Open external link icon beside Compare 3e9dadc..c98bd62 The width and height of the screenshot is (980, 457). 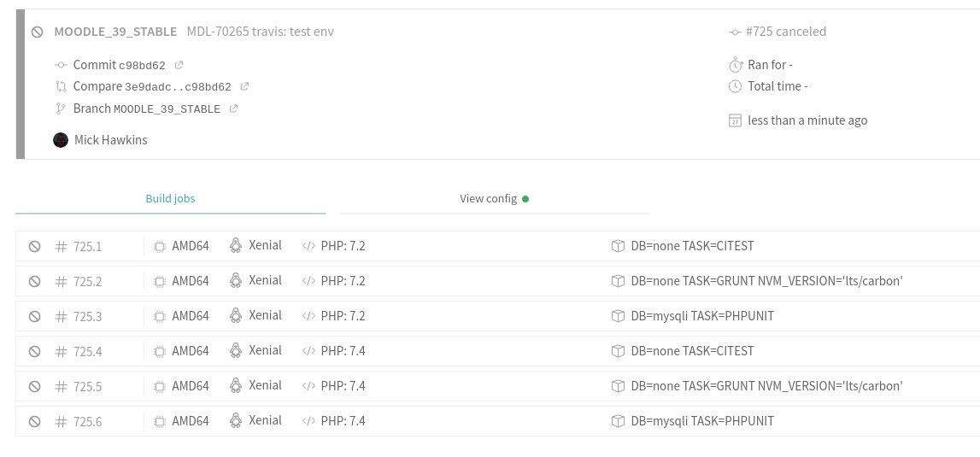coord(245,86)
